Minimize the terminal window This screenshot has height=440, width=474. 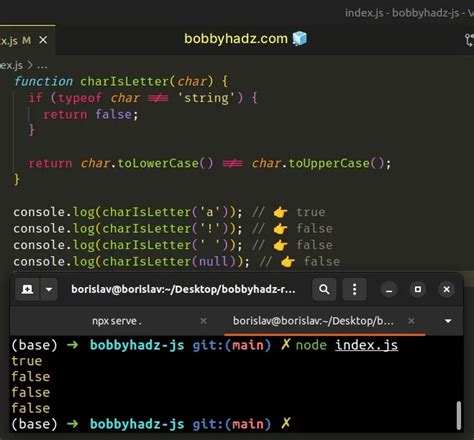pyautogui.click(x=389, y=289)
